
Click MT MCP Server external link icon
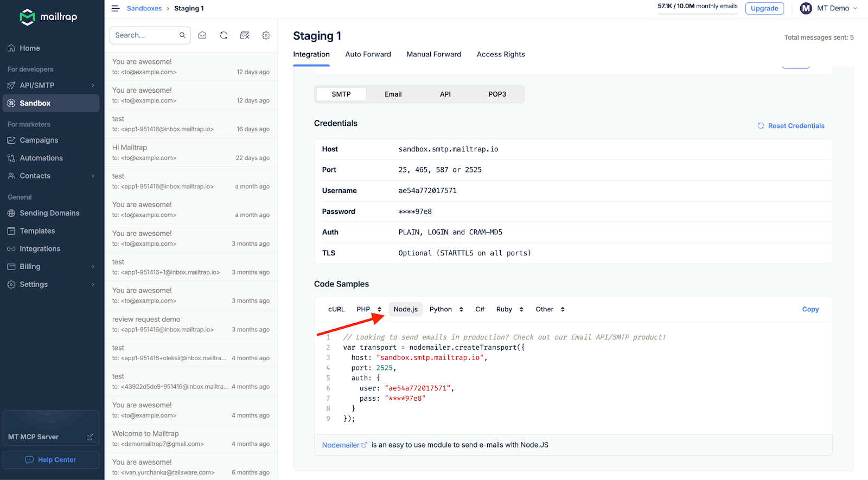pyautogui.click(x=90, y=437)
